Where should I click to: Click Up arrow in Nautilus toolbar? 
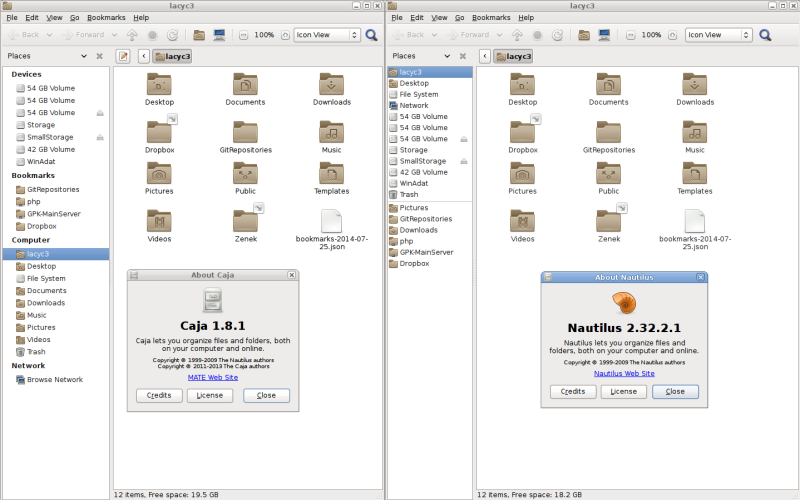(517, 35)
